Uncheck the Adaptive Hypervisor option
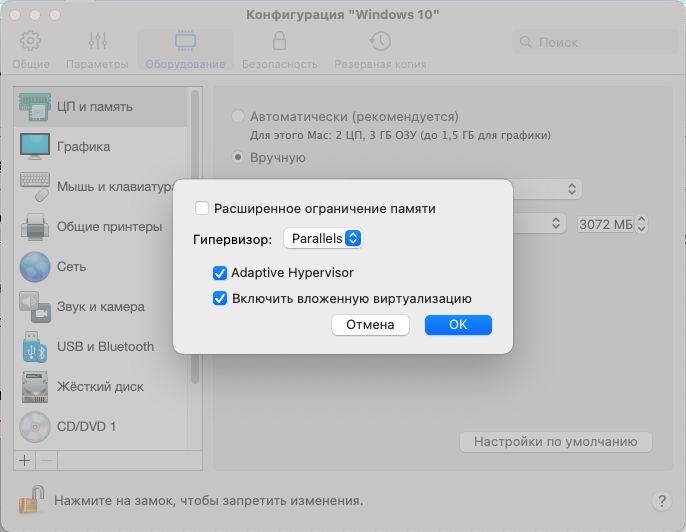The image size is (686, 532). click(x=219, y=272)
